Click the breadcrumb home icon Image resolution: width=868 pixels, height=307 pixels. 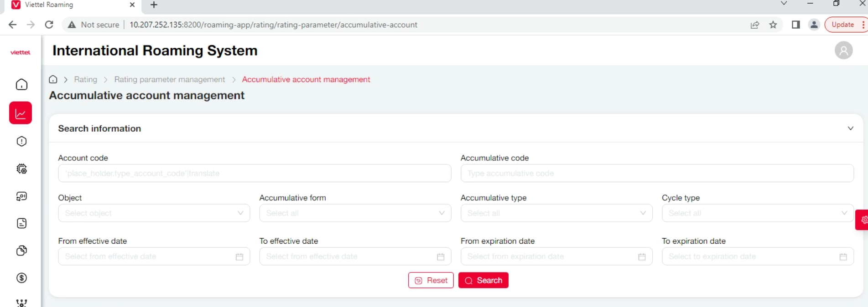(53, 80)
